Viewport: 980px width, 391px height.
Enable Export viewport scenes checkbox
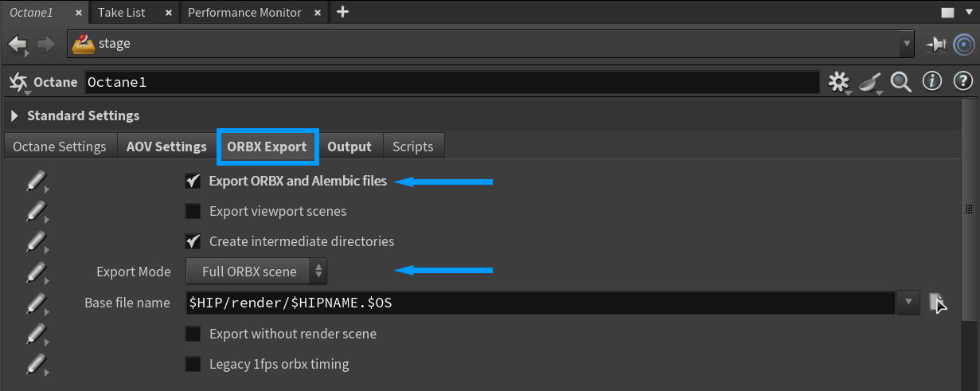tap(193, 212)
